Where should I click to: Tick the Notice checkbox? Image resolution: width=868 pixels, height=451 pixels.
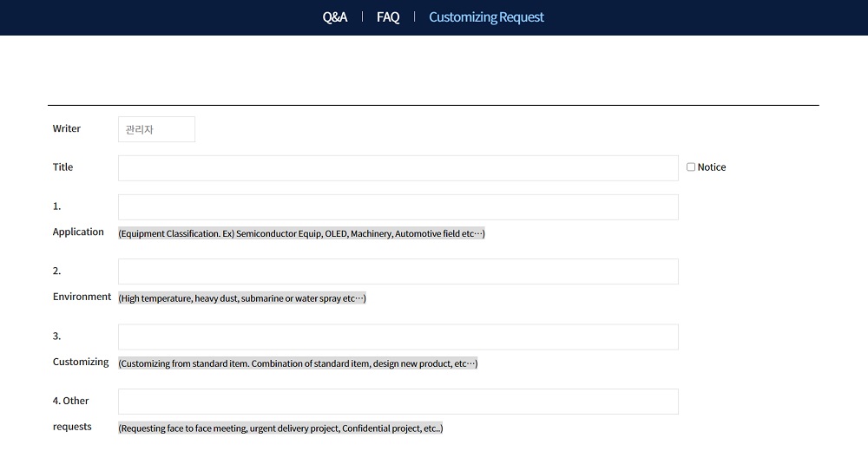click(x=691, y=167)
